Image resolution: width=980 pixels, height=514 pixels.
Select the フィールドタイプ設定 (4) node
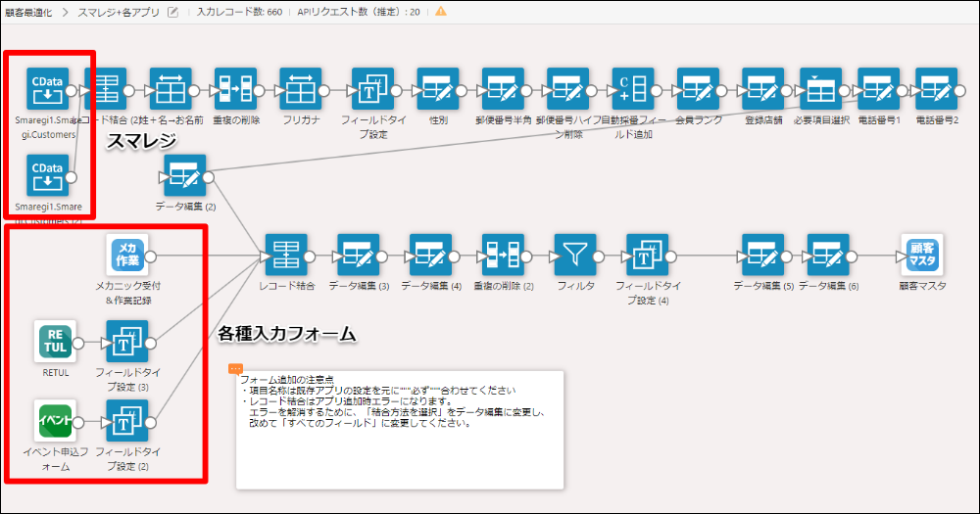(648, 255)
